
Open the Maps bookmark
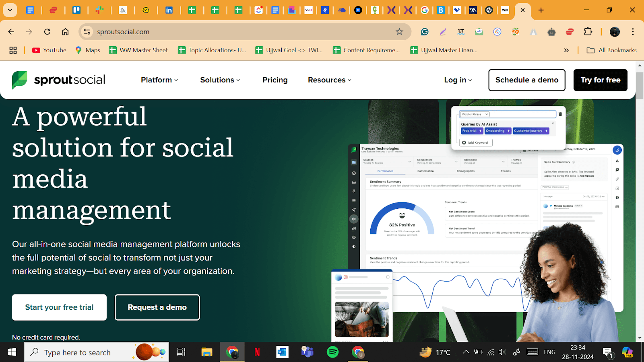88,50
